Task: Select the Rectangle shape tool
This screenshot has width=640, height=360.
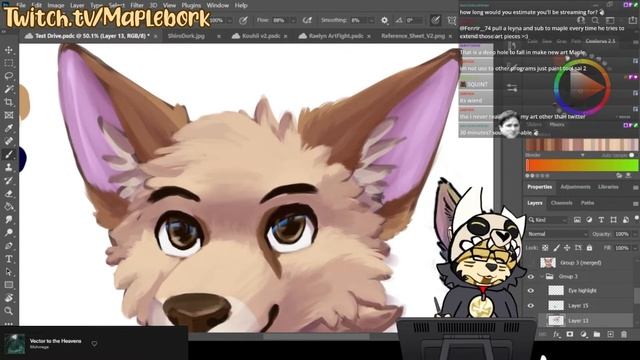Action: coord(9,285)
